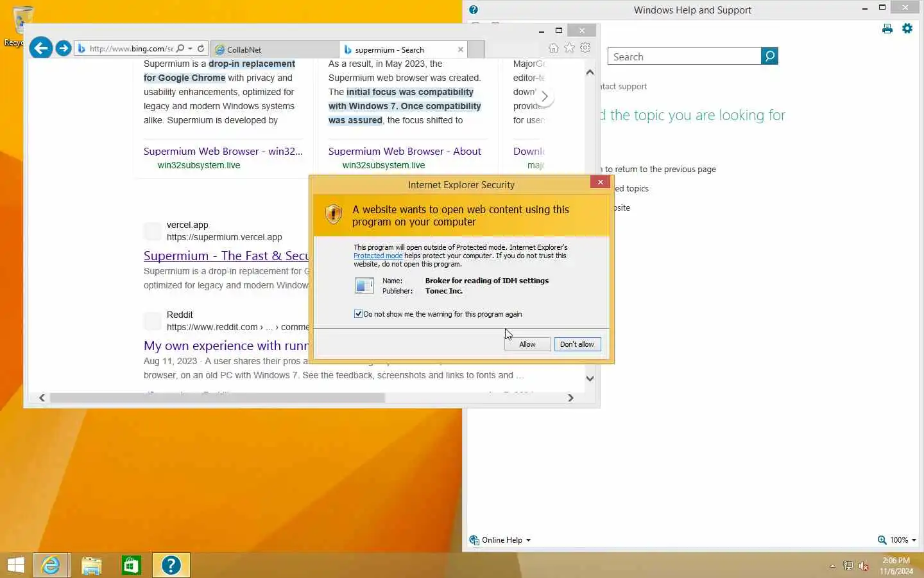The image size is (924, 578).
Task: Click the Allow button in security dialog
Action: pyautogui.click(x=527, y=344)
